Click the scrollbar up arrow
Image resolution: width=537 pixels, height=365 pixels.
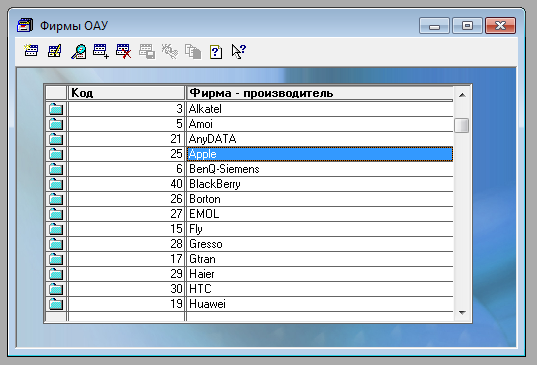coord(462,95)
